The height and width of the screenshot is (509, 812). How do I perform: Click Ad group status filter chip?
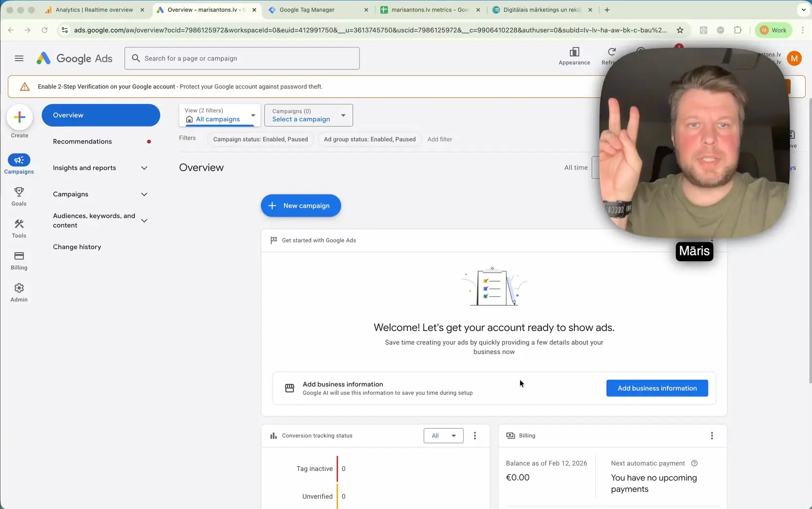[x=369, y=139]
